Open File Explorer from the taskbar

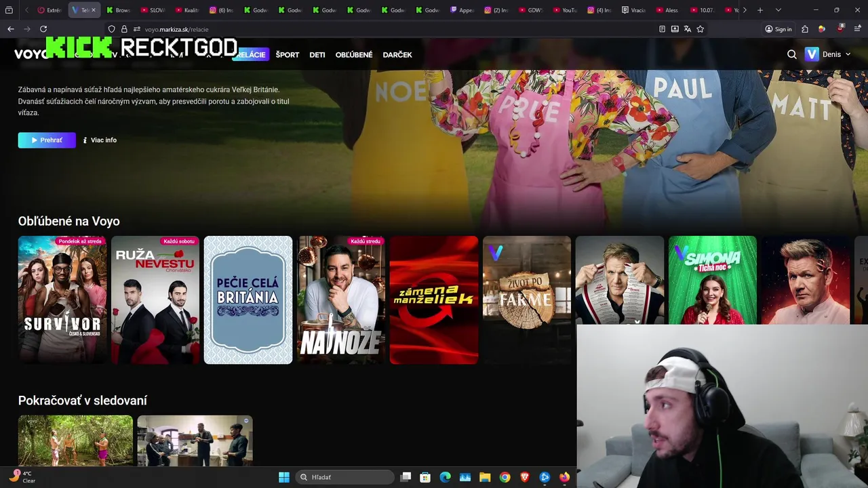[485, 477]
